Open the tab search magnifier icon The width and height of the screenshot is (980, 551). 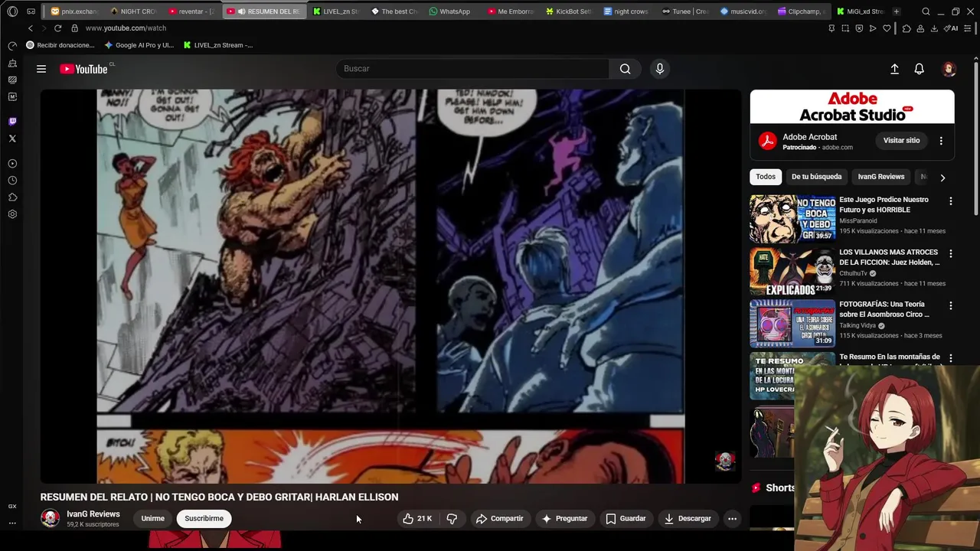click(x=926, y=11)
